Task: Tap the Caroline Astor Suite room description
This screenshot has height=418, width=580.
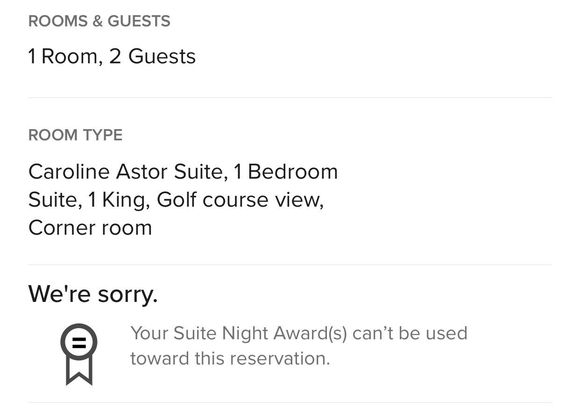Action: [183, 200]
